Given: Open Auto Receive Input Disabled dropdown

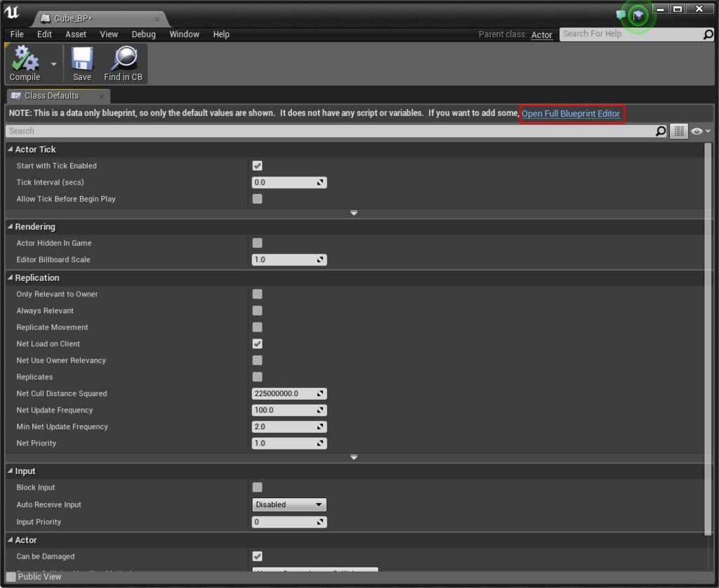Looking at the screenshot, I should click(x=289, y=504).
